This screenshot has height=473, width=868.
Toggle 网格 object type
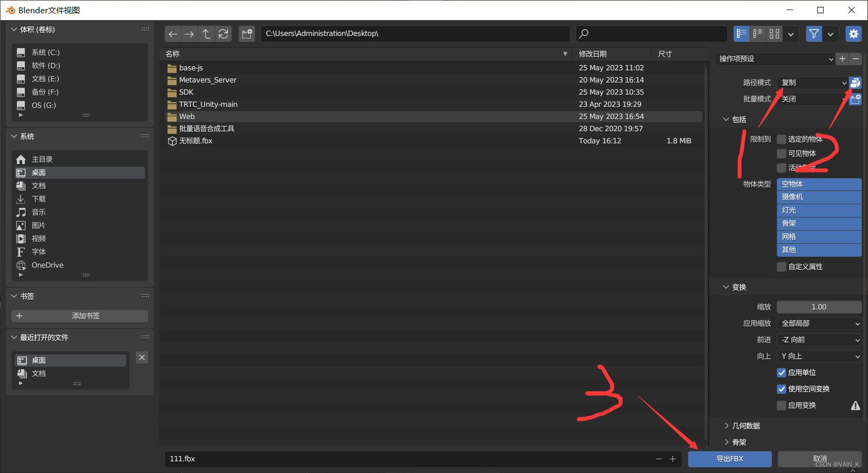click(x=819, y=236)
